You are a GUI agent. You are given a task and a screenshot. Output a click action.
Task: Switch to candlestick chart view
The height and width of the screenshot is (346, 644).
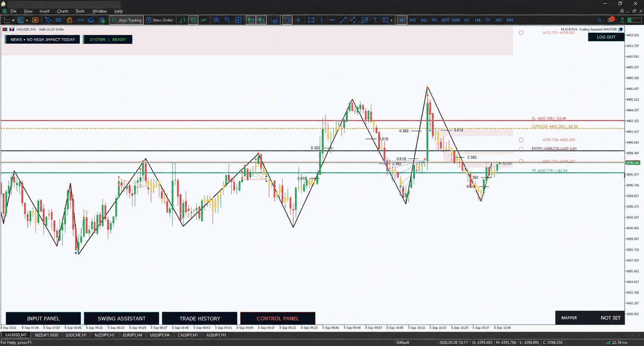(x=193, y=20)
